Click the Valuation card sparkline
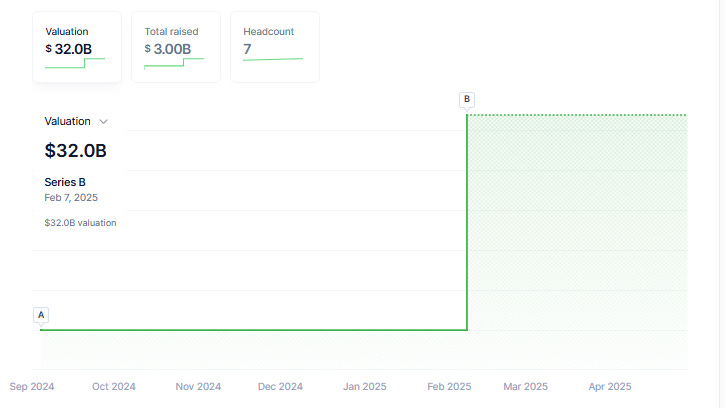Screen dimensions: 725x408 (75, 63)
